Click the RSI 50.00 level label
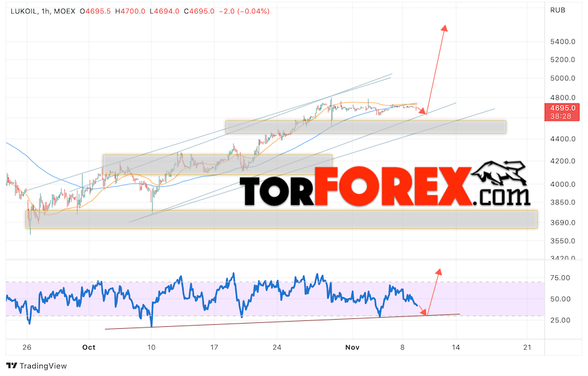 point(560,299)
